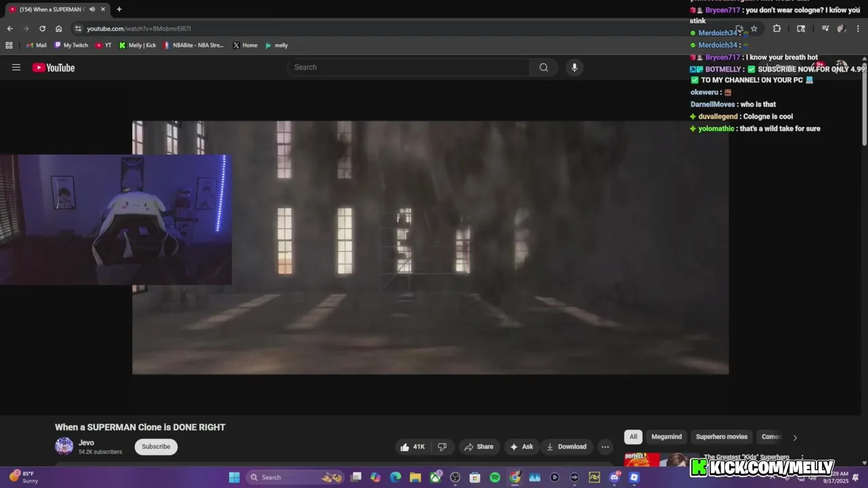
Task: View site information beside the URL
Action: (x=78, y=28)
